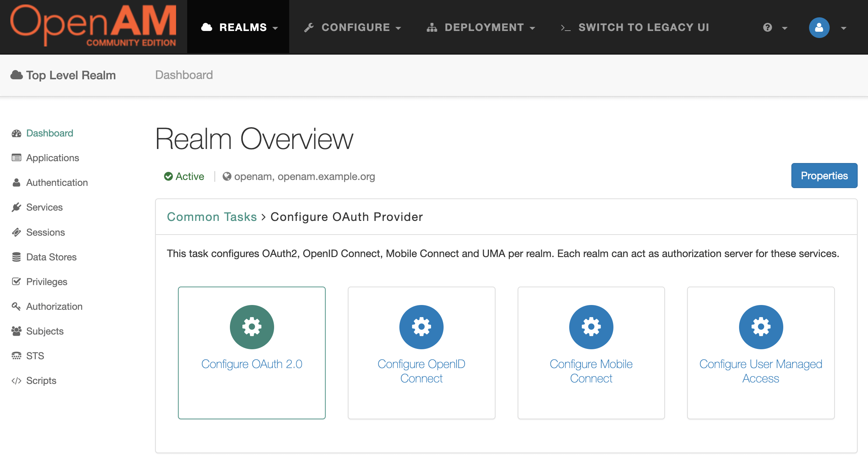
Task: Click the Top Level Realm cloud icon
Action: point(17,75)
